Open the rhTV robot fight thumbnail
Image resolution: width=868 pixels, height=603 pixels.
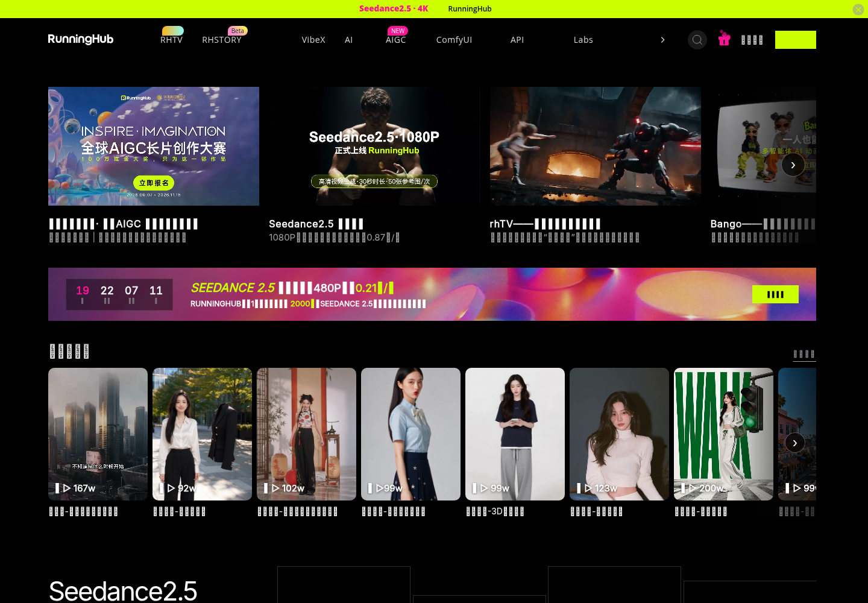[596, 146]
